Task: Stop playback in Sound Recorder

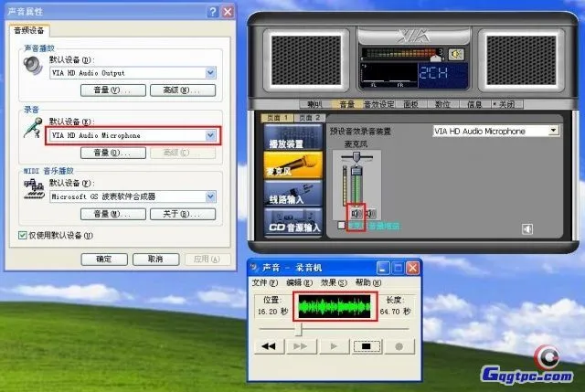Action: [x=366, y=346]
